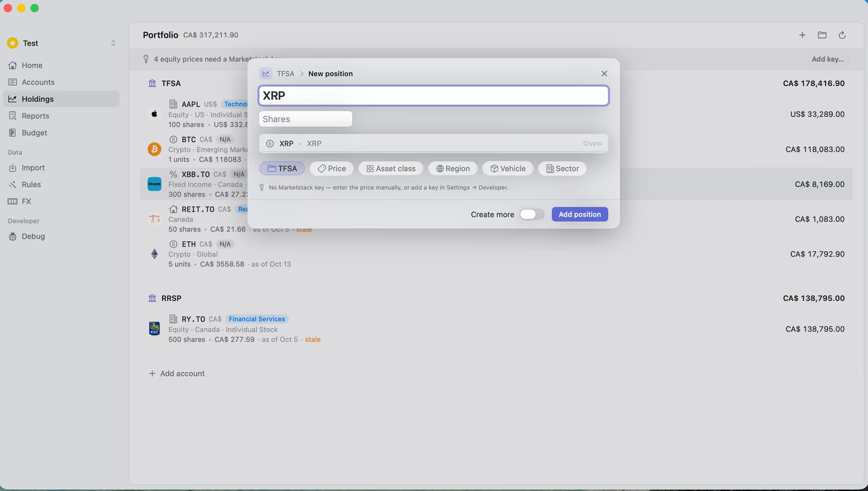Click the Financial Services tag on RY.TO
868x491 pixels.
[257, 319]
